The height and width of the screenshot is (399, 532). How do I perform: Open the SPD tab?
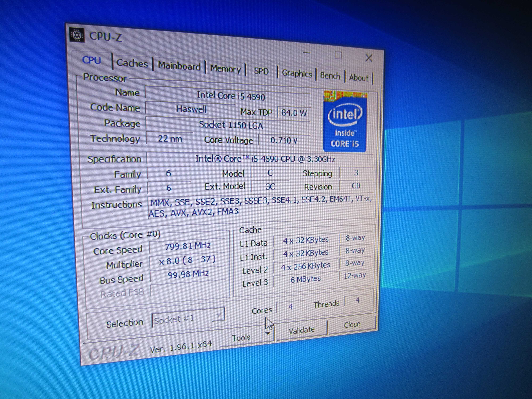coord(261,71)
